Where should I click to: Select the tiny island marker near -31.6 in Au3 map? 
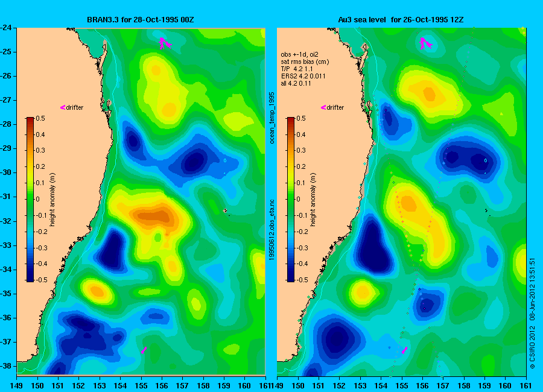pyautogui.click(x=486, y=210)
